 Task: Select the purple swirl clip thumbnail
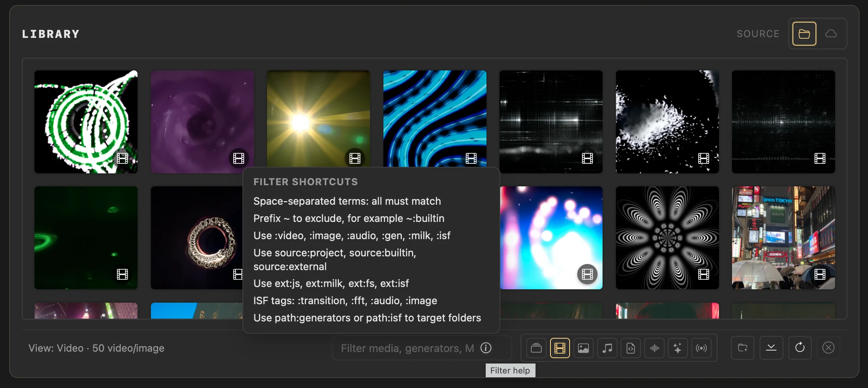(202, 122)
